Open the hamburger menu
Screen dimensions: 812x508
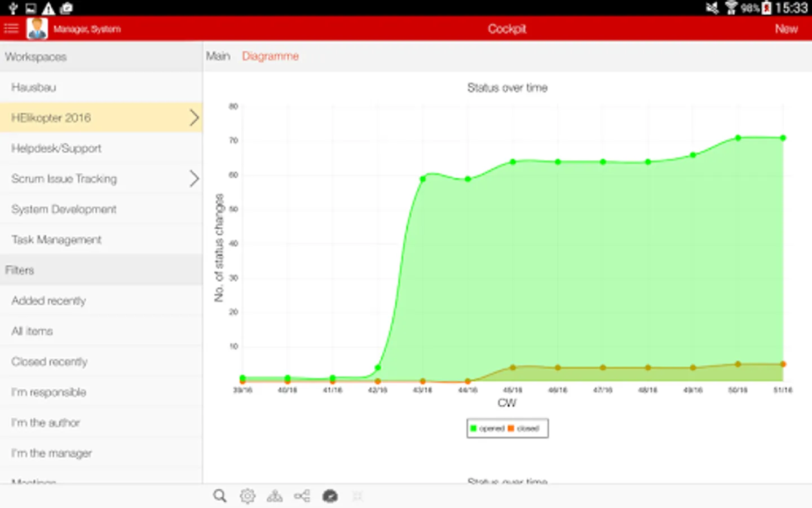[11, 28]
